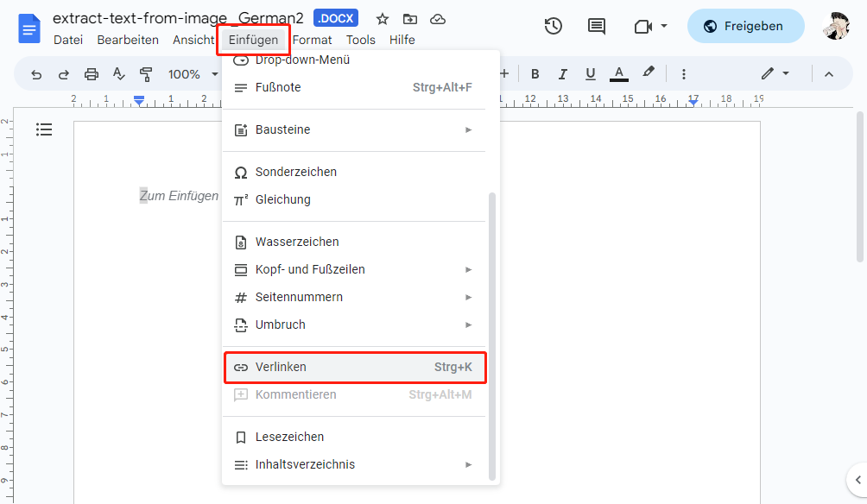The height and width of the screenshot is (504, 867).
Task: Toggle underline formatting
Action: 591,74
